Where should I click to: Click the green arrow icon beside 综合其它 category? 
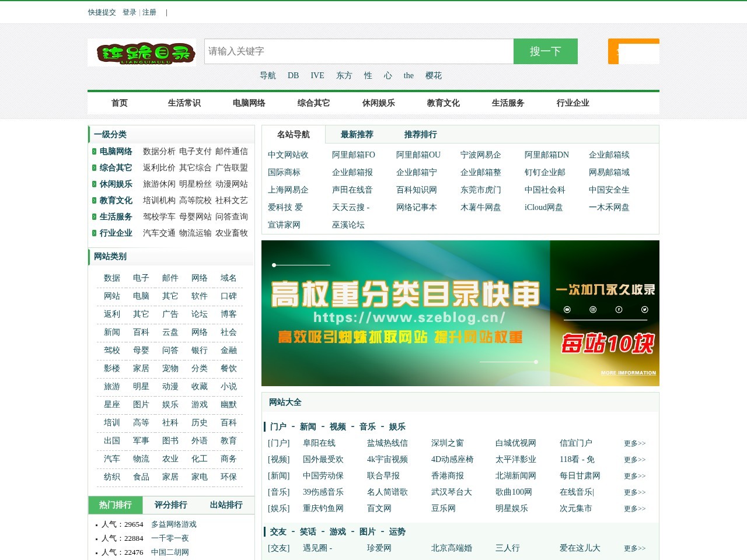95,168
